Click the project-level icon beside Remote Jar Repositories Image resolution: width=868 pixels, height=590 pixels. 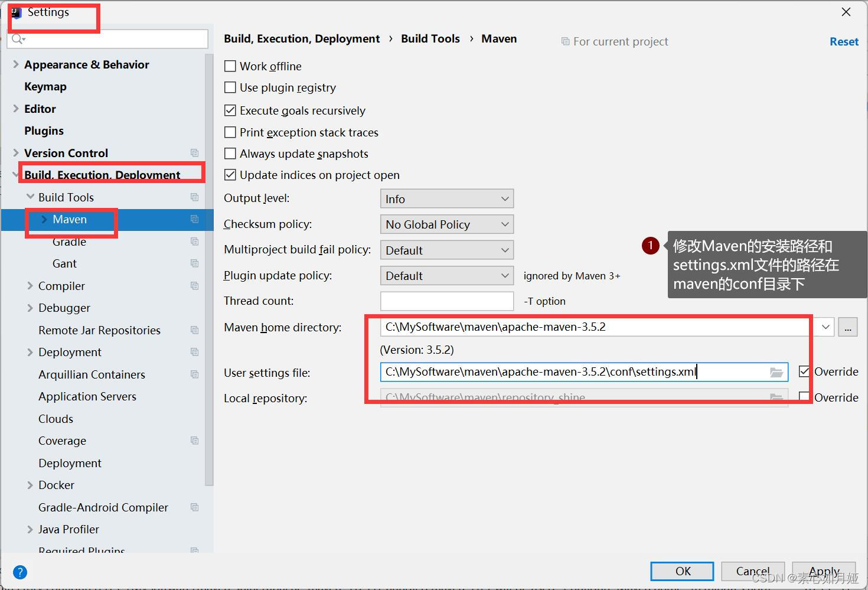click(x=194, y=330)
